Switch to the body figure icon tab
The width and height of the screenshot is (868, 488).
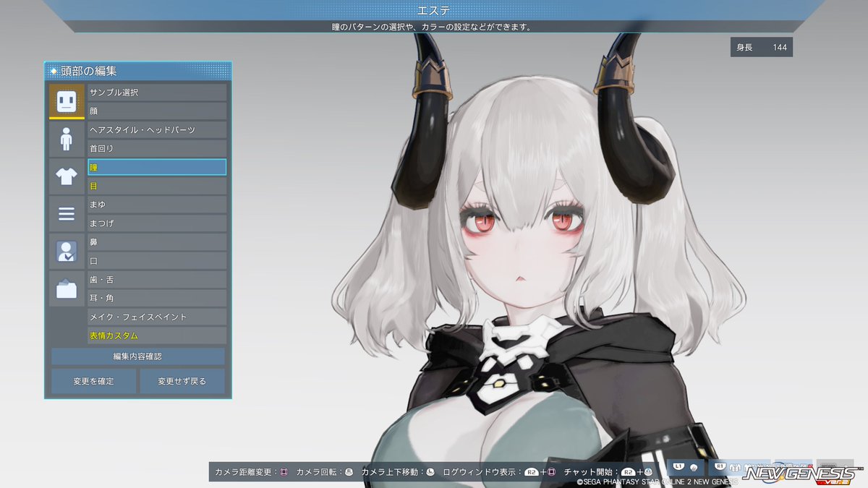click(x=66, y=139)
